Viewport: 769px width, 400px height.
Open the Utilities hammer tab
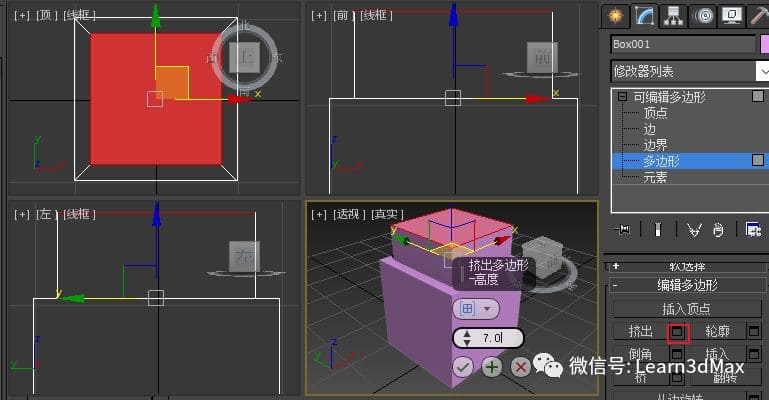pos(758,16)
